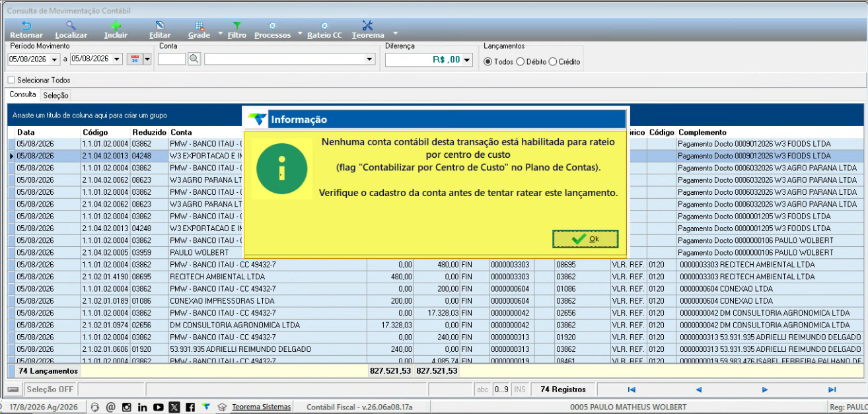Go to last record navigation arrow
The width and height of the screenshot is (868, 414).
(832, 390)
